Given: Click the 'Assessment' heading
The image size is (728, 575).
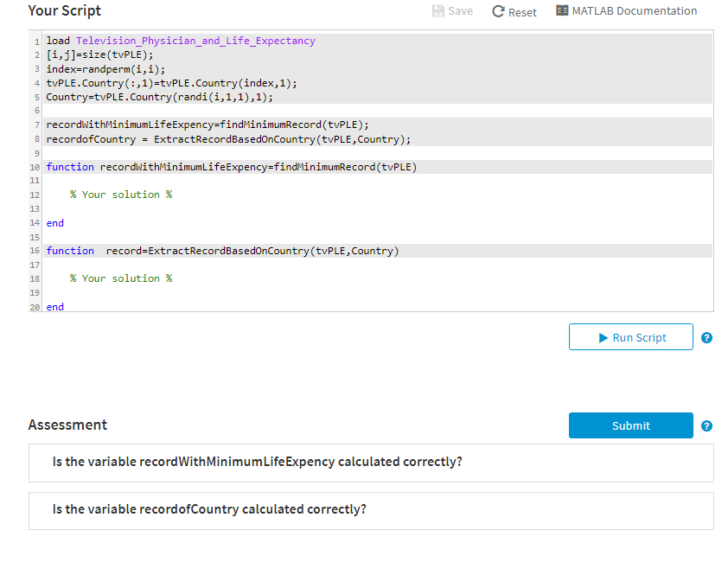Looking at the screenshot, I should (67, 425).
